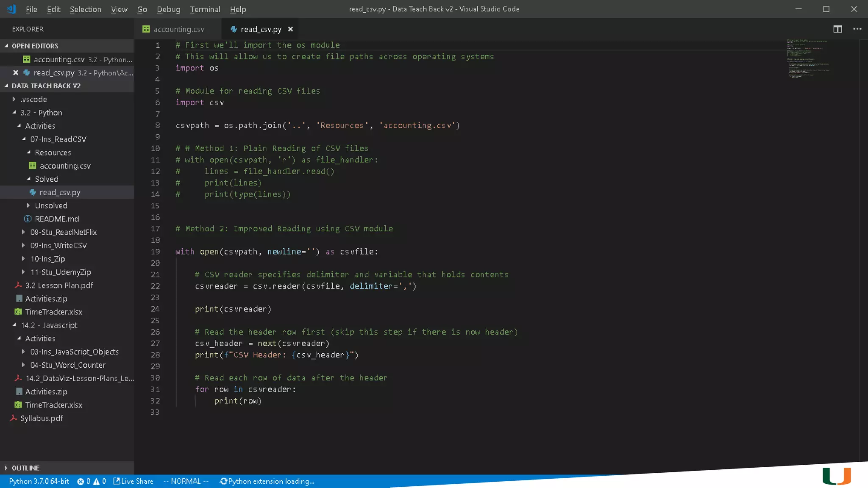Expand the 08-Stu_ReadNetFlix folder

(63, 232)
